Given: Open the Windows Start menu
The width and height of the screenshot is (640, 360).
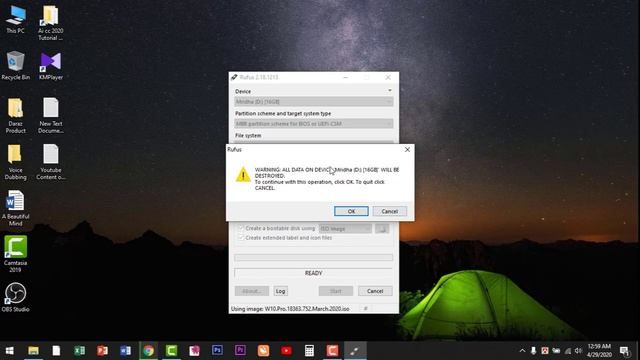Looking at the screenshot, I should click(9, 351).
